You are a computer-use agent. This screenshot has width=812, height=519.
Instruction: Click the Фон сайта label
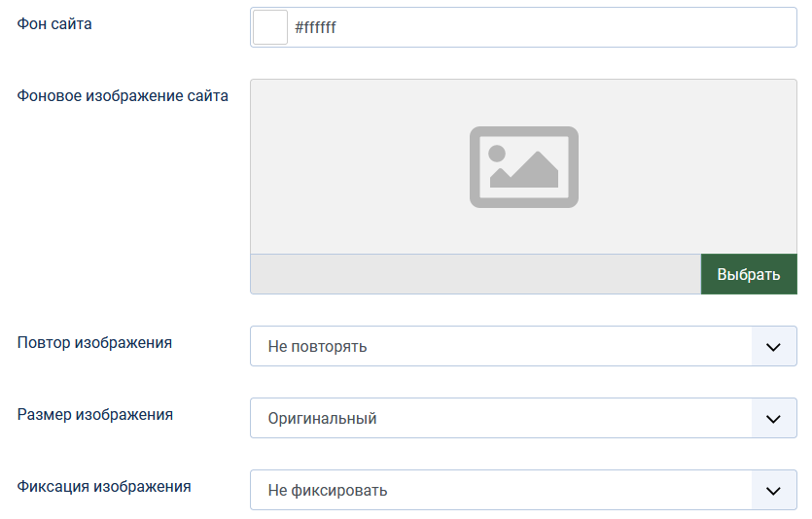click(54, 24)
